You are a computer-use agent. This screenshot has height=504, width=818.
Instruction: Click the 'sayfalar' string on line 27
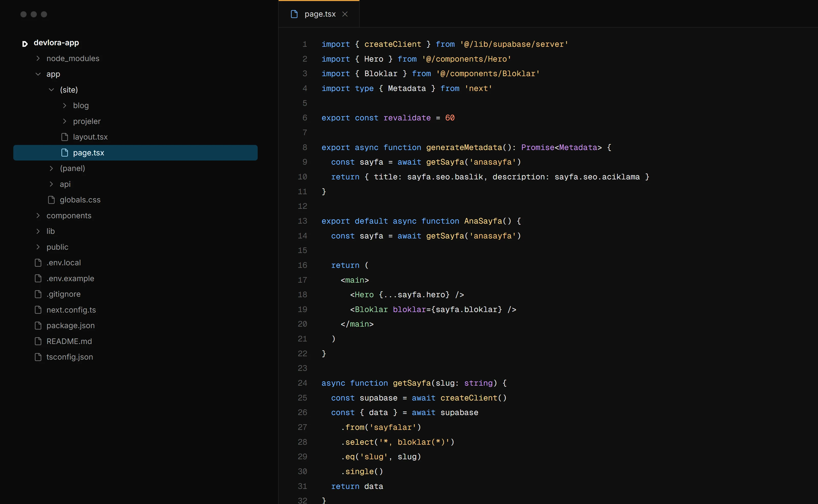coord(393,427)
